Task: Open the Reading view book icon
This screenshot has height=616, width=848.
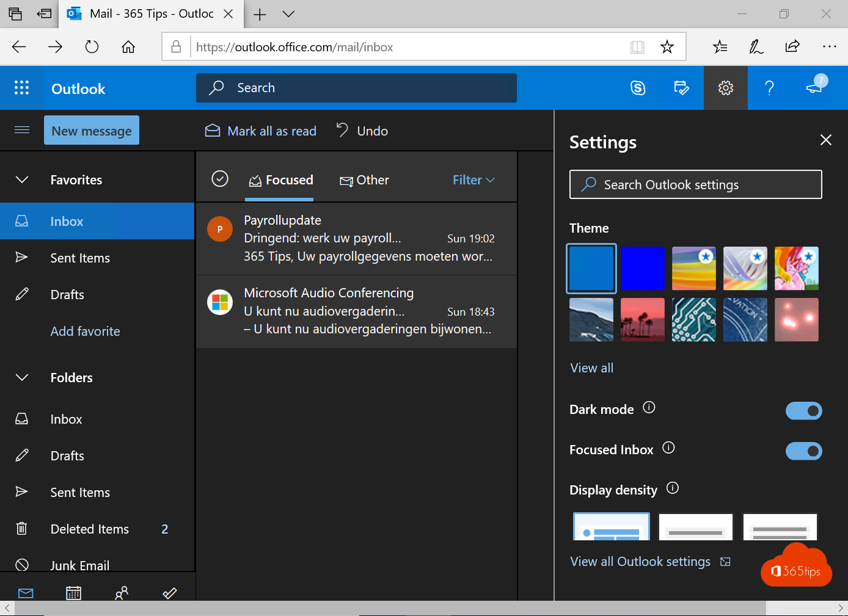Action: (637, 47)
